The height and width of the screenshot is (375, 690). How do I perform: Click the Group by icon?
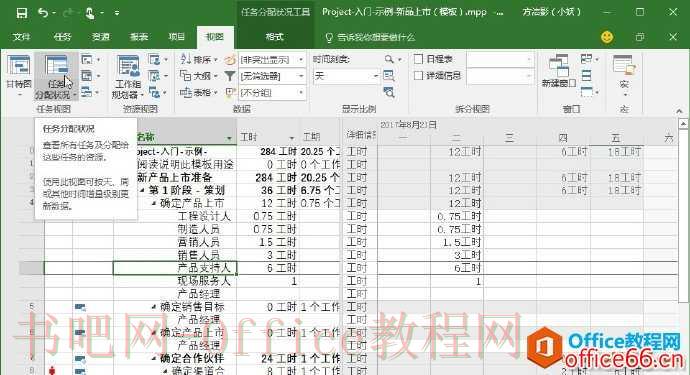click(230, 92)
